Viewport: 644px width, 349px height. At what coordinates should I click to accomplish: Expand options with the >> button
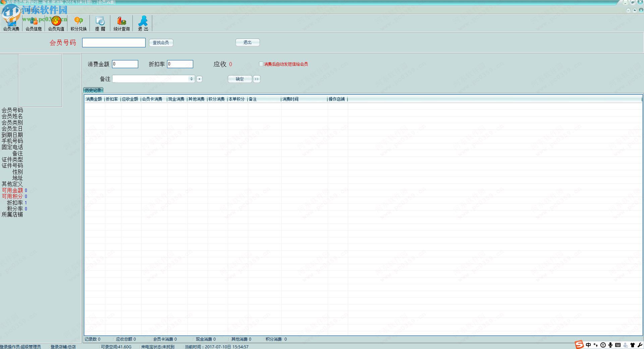(257, 79)
